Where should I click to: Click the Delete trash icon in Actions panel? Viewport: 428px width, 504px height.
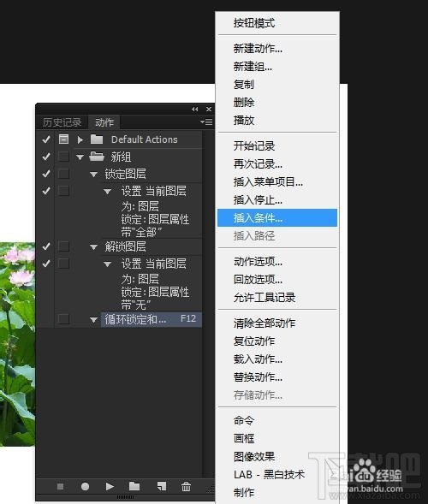click(186, 486)
